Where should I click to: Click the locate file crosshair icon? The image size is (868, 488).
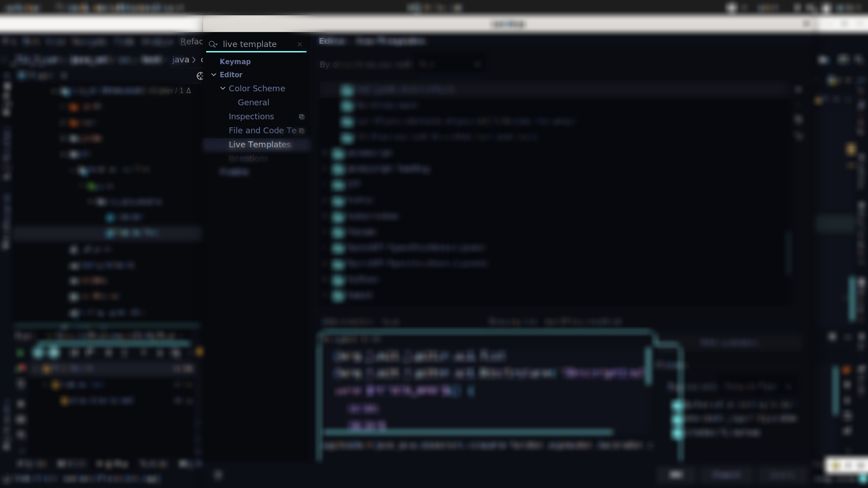(200, 76)
